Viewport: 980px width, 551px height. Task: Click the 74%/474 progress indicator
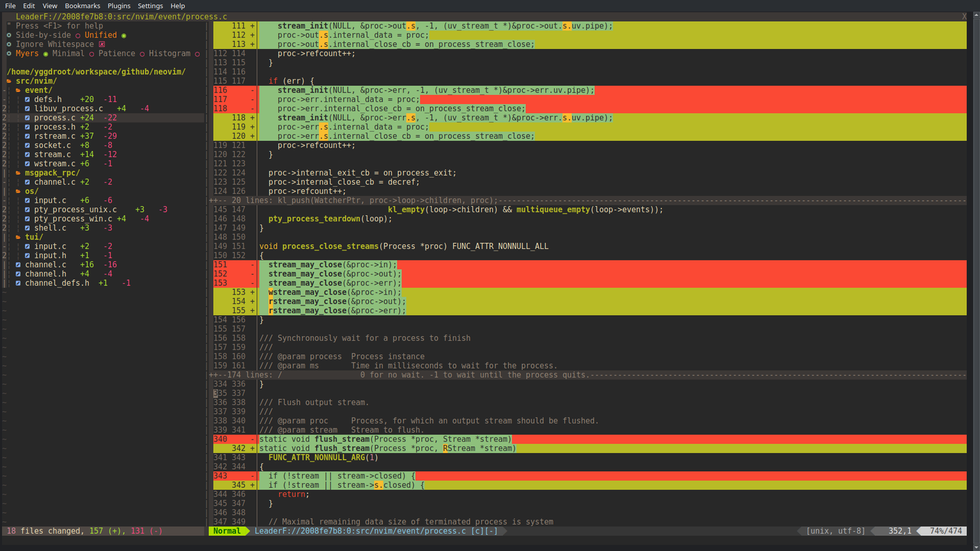click(945, 531)
